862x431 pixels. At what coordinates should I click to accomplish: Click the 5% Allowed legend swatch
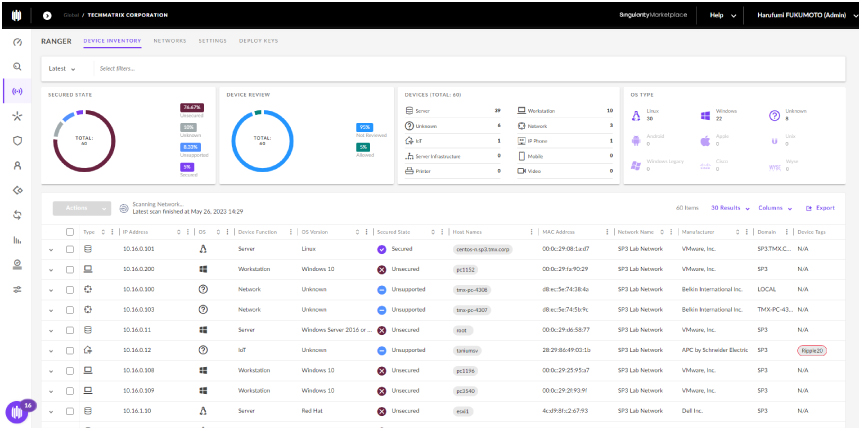pos(363,147)
